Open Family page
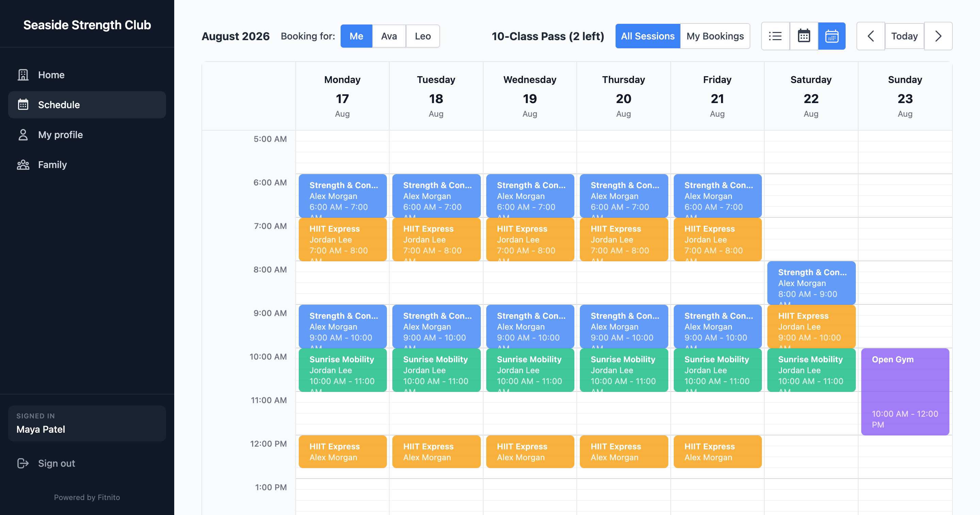The image size is (980, 515). point(87,165)
